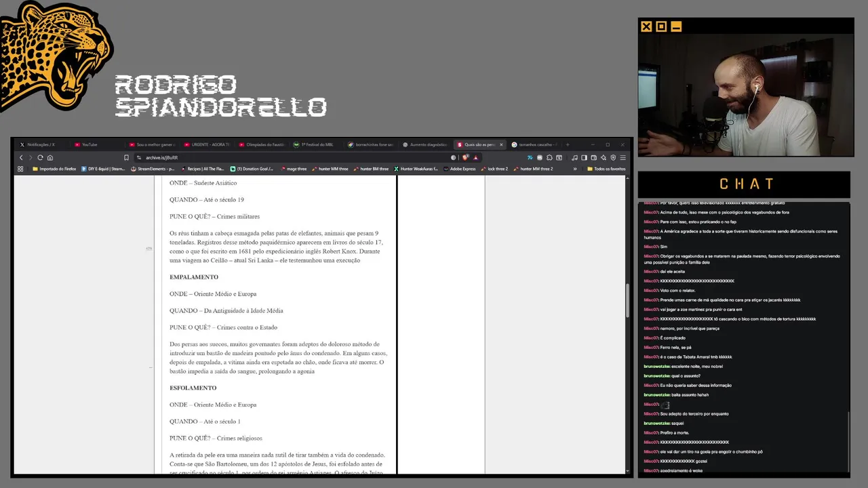Click the chat message Voto com o relator.
The height and width of the screenshot is (488, 868).
coord(677,290)
